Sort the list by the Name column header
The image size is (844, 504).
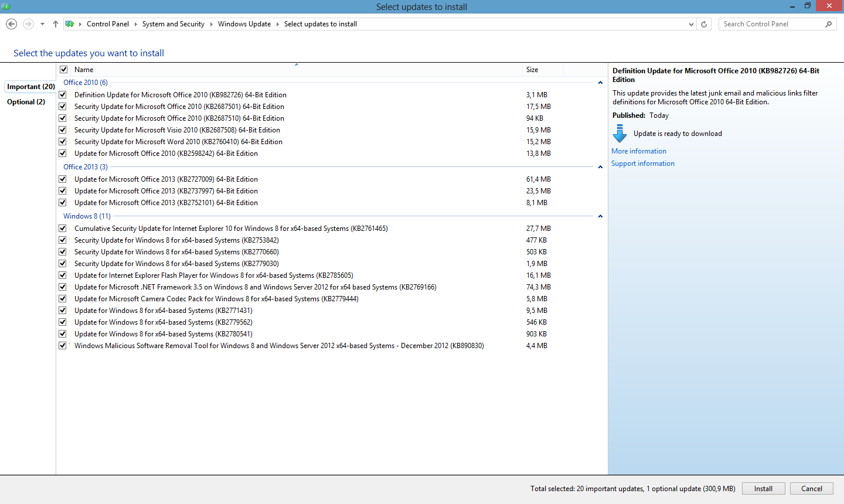297,69
